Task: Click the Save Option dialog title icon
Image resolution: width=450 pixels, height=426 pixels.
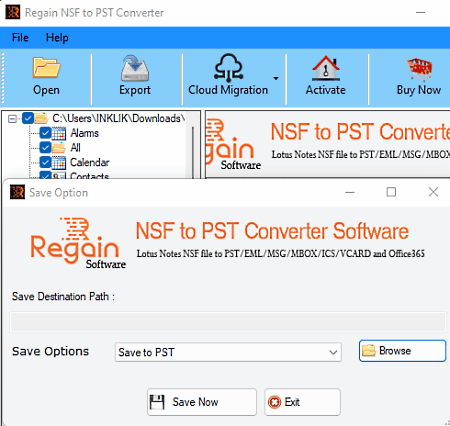Action: coord(17,192)
